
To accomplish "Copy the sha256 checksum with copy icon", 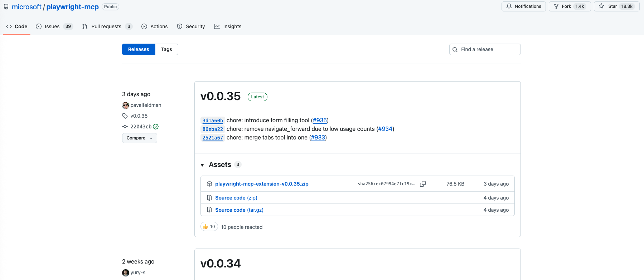I will pyautogui.click(x=423, y=184).
